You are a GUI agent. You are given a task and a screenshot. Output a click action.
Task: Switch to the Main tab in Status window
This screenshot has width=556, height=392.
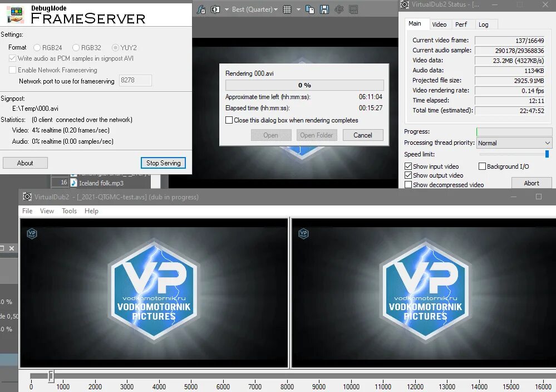(415, 24)
